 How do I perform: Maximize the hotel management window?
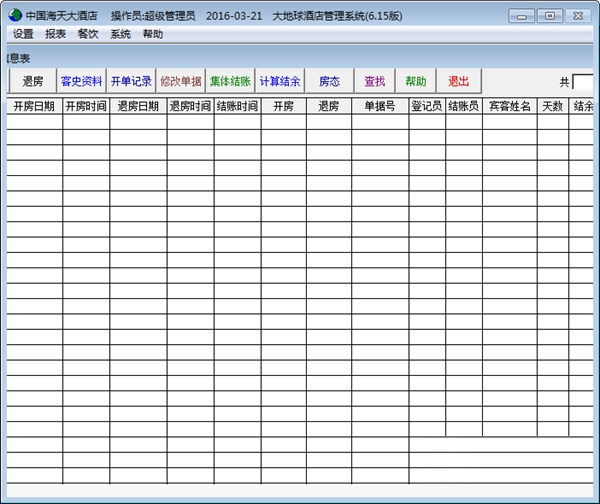[550, 16]
